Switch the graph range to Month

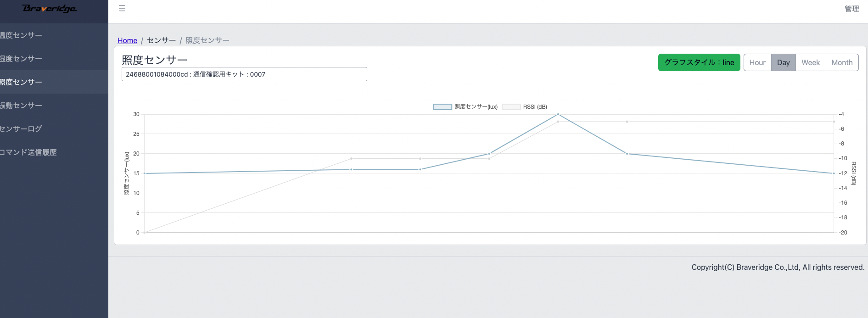coord(842,62)
